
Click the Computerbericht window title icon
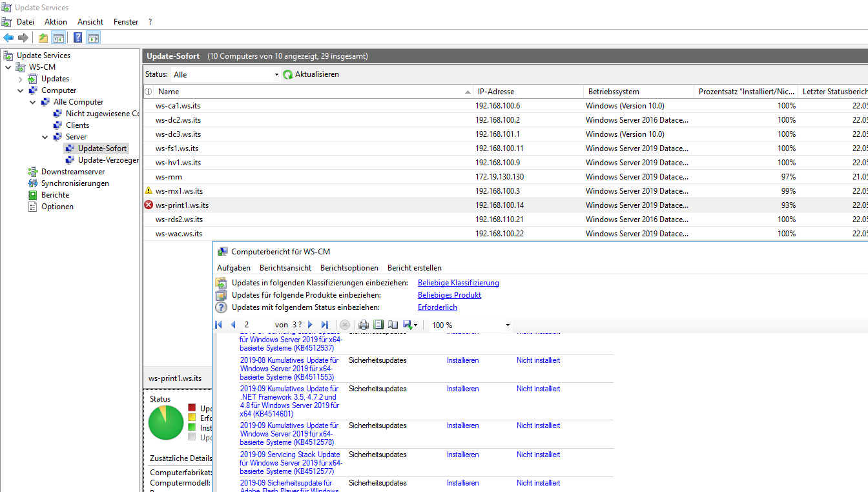pos(222,252)
